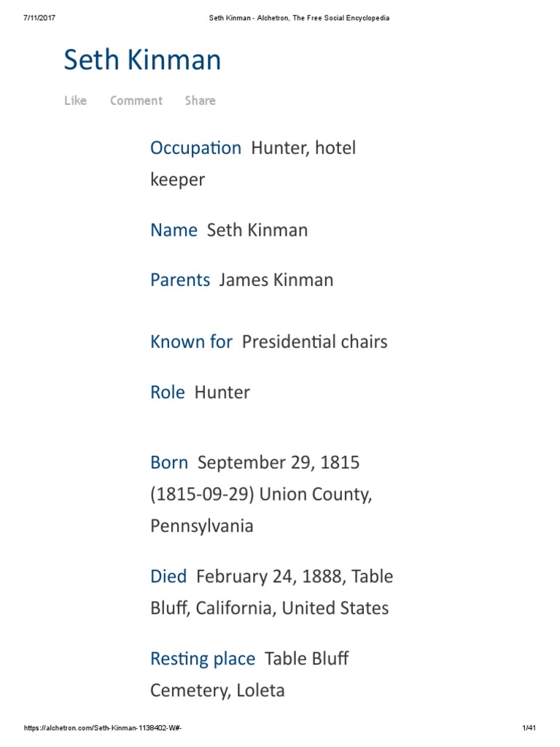Open the alchetron.com URL in the footer

click(108, 729)
